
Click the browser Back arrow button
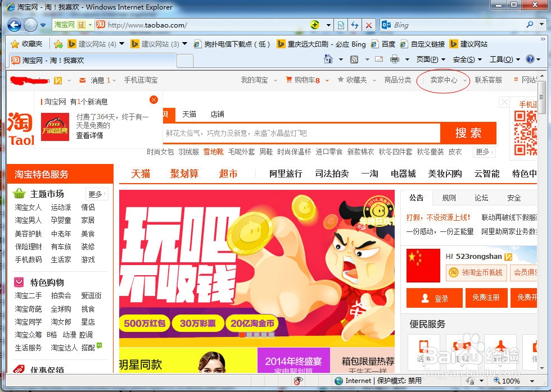point(14,25)
